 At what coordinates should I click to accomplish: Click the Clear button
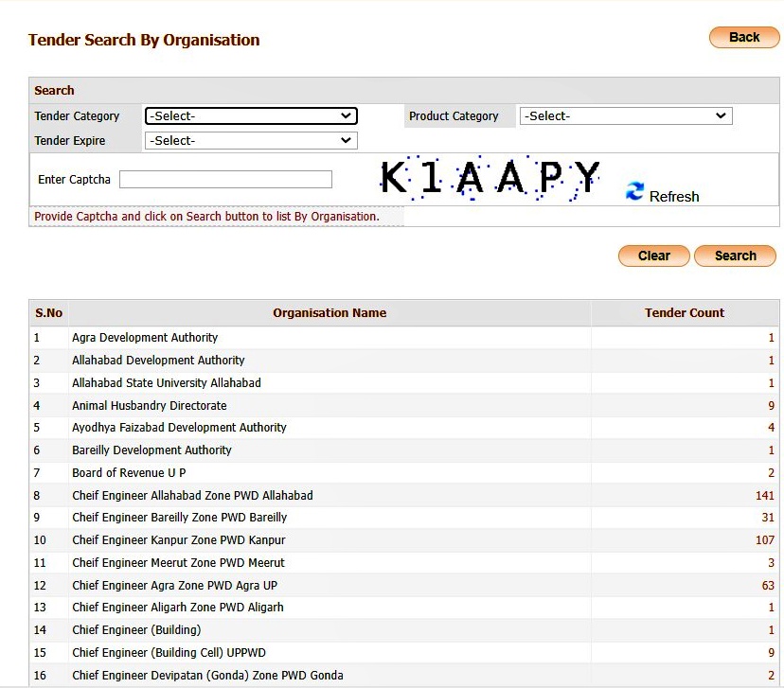654,256
